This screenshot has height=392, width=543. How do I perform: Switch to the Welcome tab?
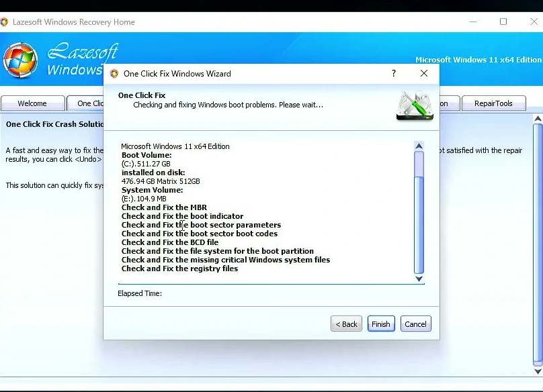(32, 103)
